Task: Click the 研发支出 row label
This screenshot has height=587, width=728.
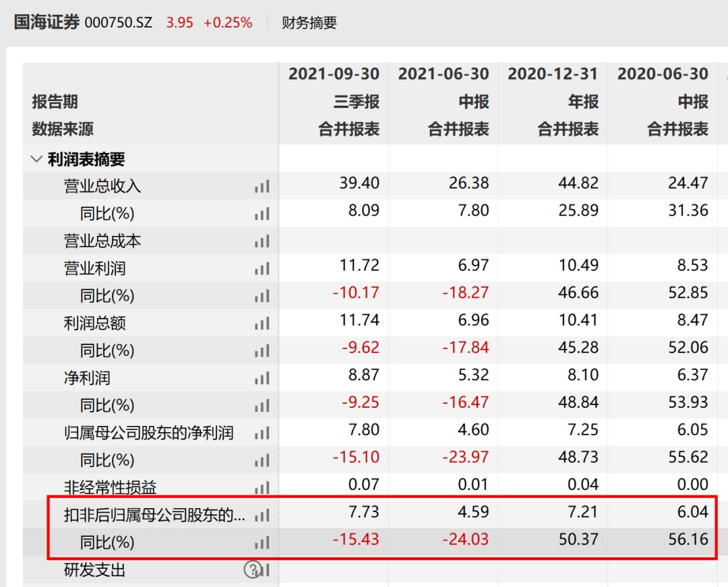Action: (x=95, y=570)
